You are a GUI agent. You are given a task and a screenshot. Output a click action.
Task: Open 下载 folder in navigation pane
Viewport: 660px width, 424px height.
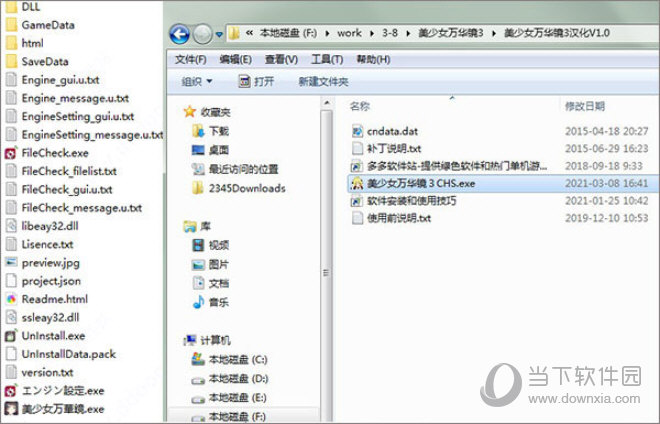pos(210,131)
